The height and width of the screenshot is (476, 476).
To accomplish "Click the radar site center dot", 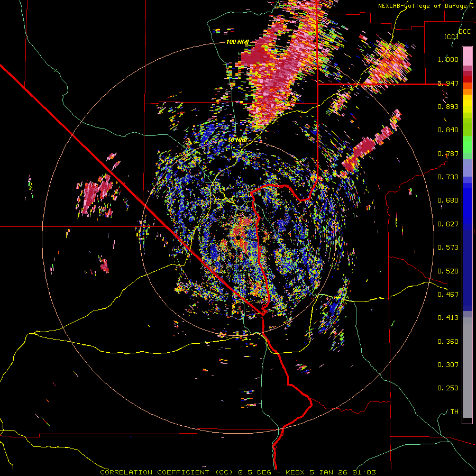I will click(x=239, y=237).
